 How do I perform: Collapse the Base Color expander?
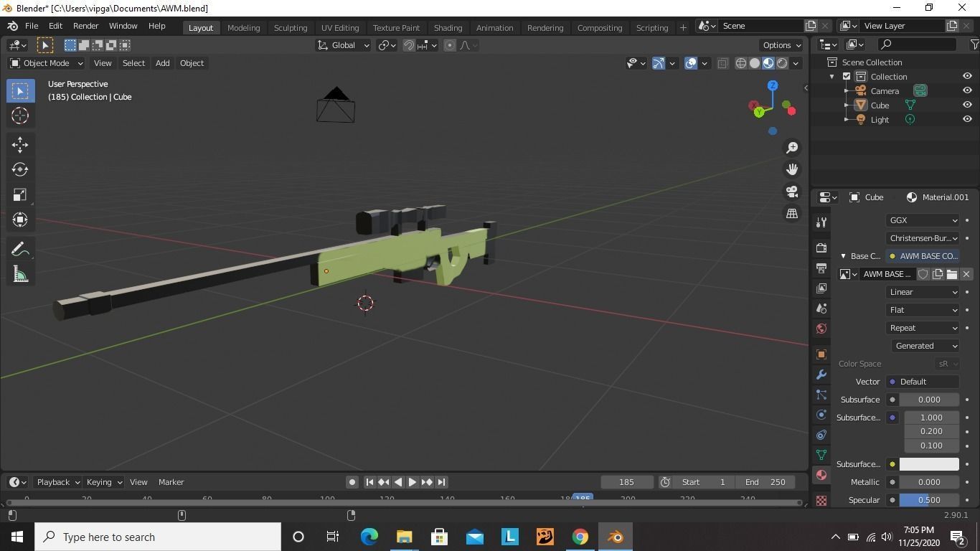[844, 256]
